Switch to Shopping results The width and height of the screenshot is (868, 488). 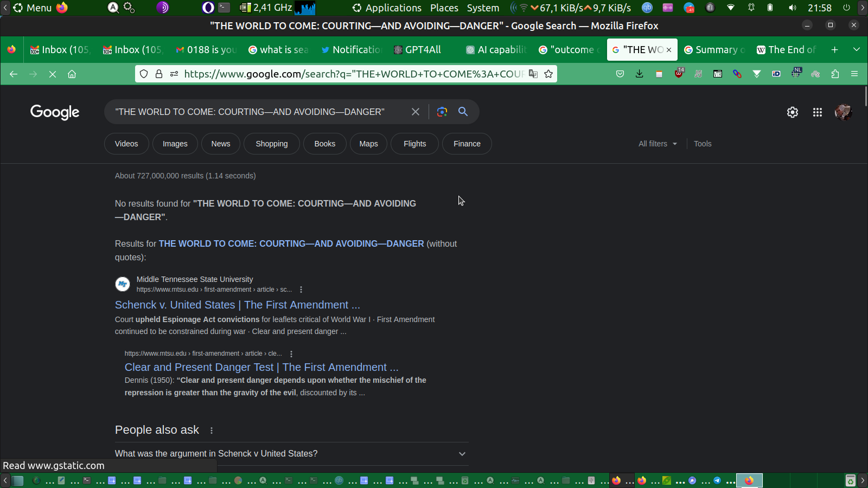[x=272, y=144]
